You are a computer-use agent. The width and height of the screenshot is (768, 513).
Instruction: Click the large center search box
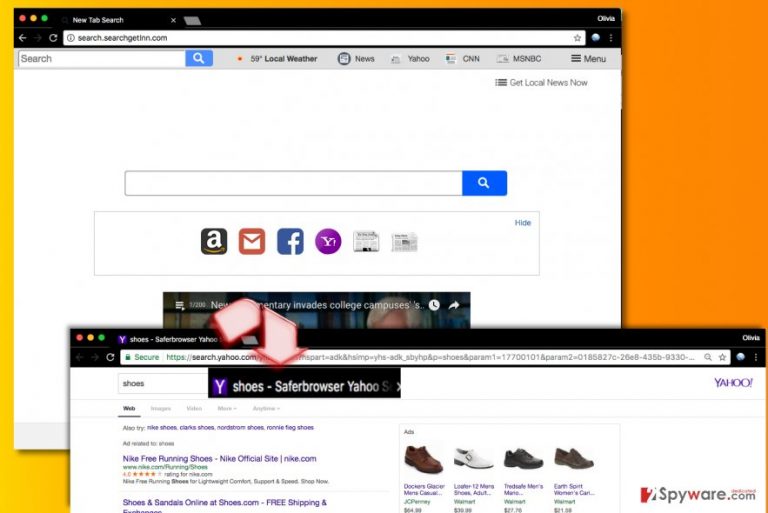tap(293, 183)
